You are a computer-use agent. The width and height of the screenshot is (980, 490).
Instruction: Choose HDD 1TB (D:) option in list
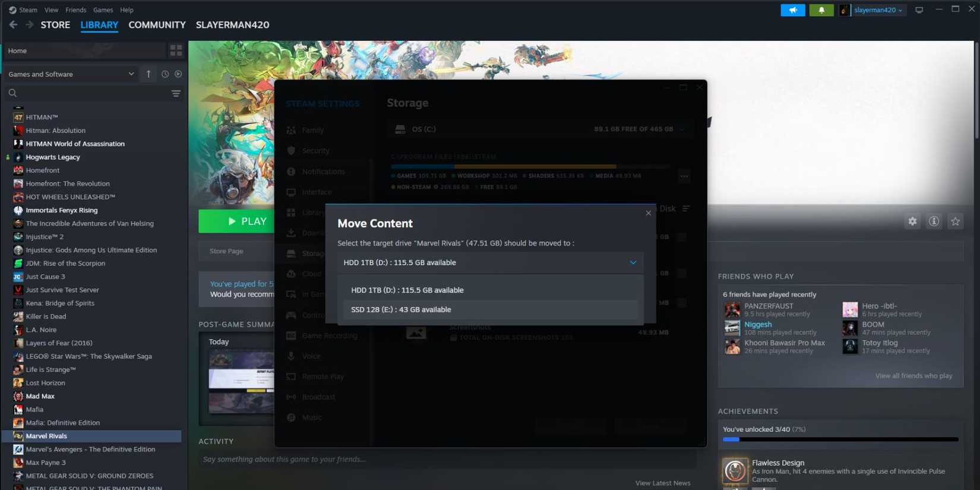coord(491,290)
